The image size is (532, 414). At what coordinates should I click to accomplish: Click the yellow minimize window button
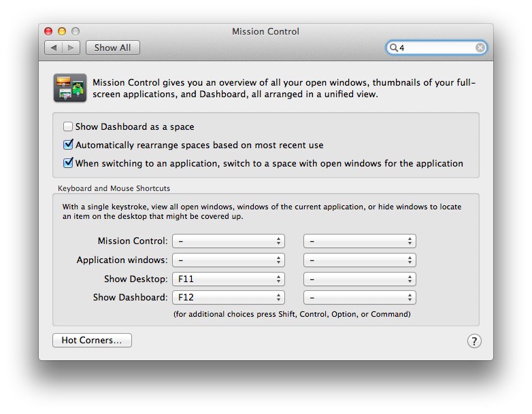click(x=62, y=31)
